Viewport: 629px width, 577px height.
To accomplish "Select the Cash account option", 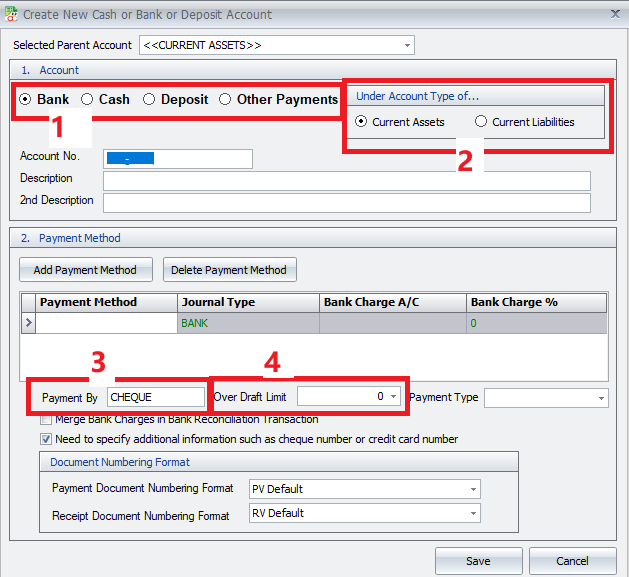I will click(x=88, y=100).
